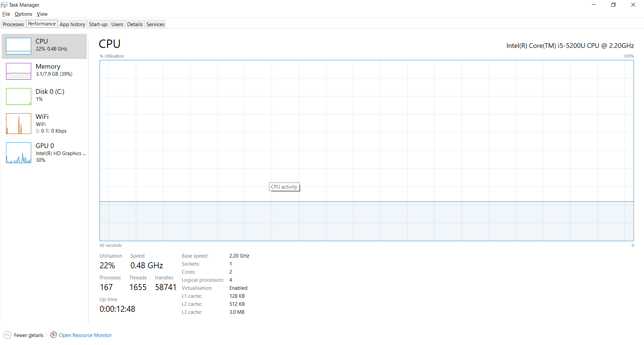Open the Users tab
Screen dimensions: 644x345
pos(117,24)
